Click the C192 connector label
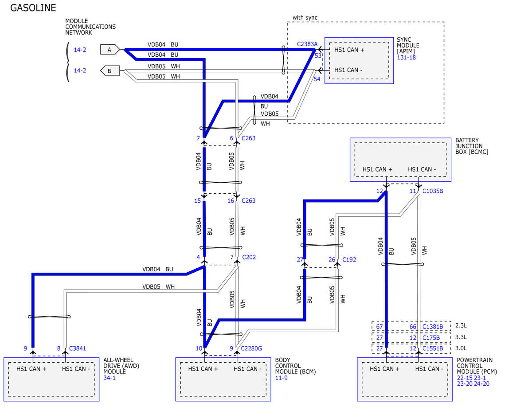The width and height of the screenshot is (532, 411). (x=348, y=260)
